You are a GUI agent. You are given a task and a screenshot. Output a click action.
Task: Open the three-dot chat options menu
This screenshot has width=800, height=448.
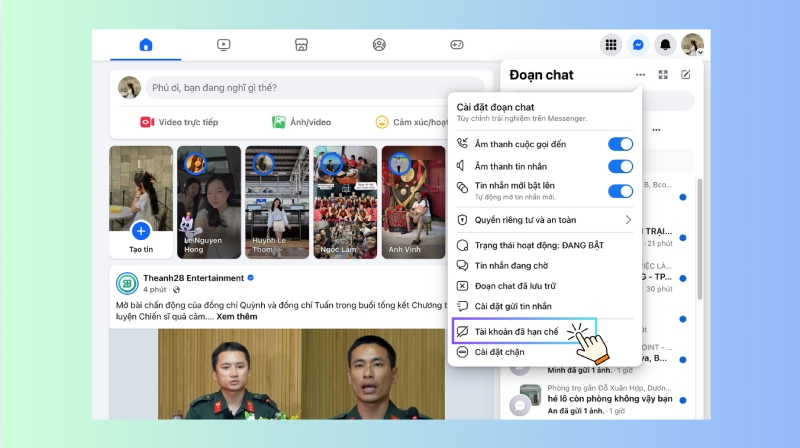pos(640,74)
